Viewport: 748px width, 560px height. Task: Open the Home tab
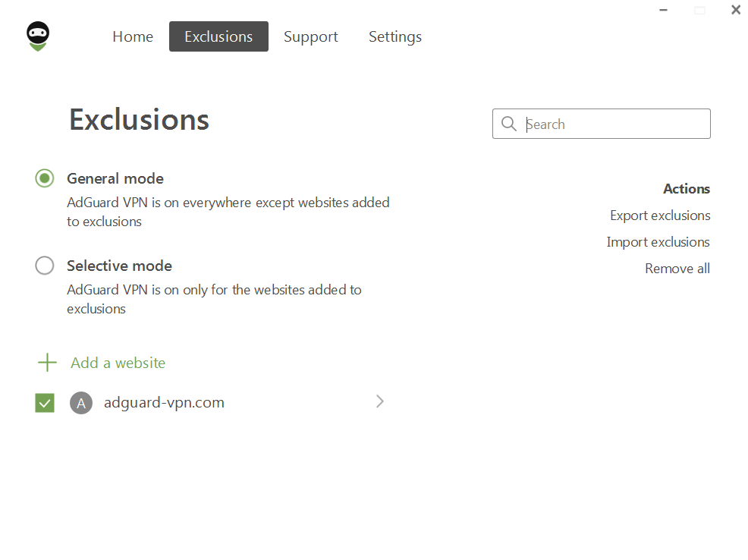click(x=133, y=36)
